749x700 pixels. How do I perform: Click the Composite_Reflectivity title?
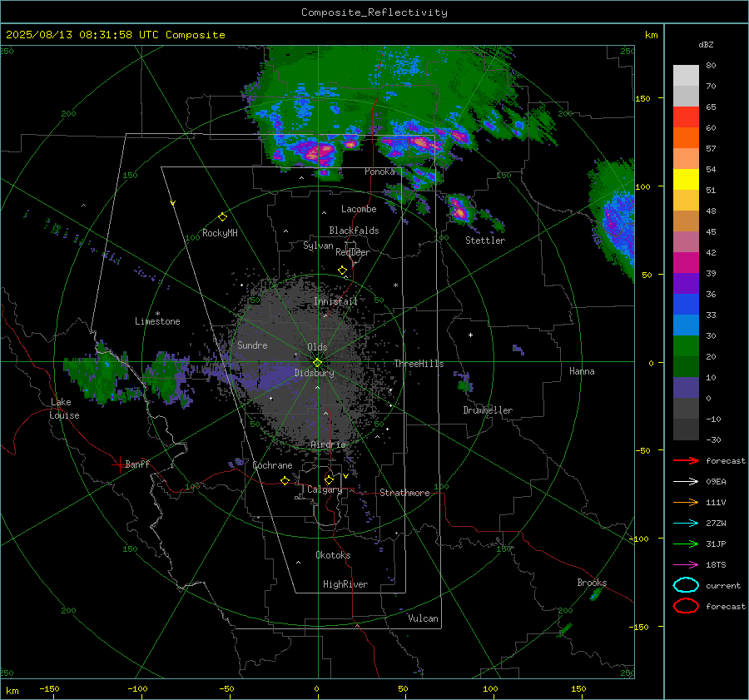pos(374,12)
